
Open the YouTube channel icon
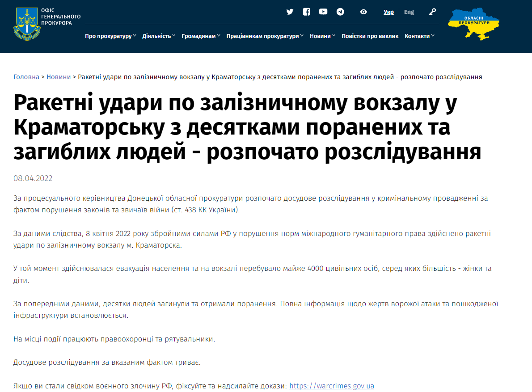click(323, 12)
